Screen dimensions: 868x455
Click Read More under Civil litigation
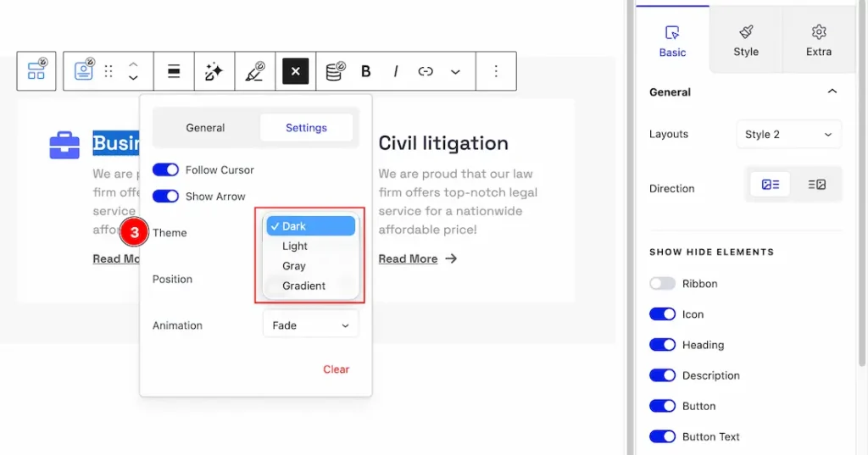(x=408, y=258)
